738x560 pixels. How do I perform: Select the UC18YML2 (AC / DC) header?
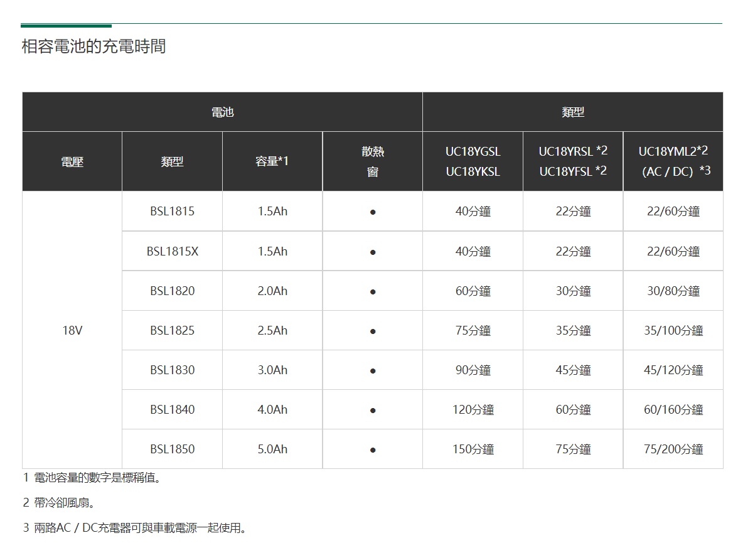click(x=673, y=161)
